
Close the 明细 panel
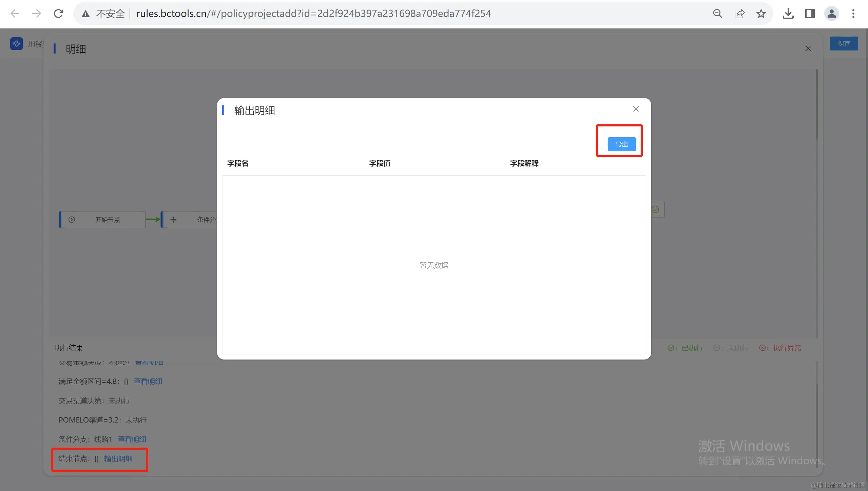coord(808,48)
